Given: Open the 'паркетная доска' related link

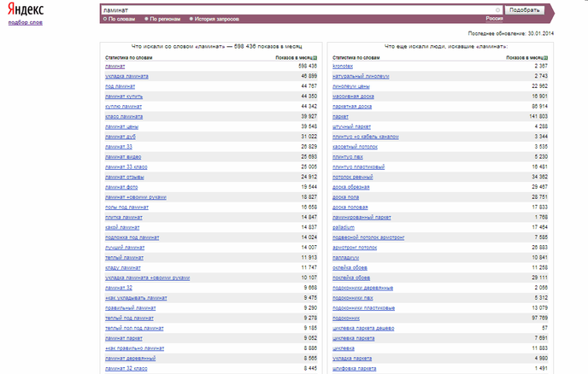Looking at the screenshot, I should tap(352, 107).
